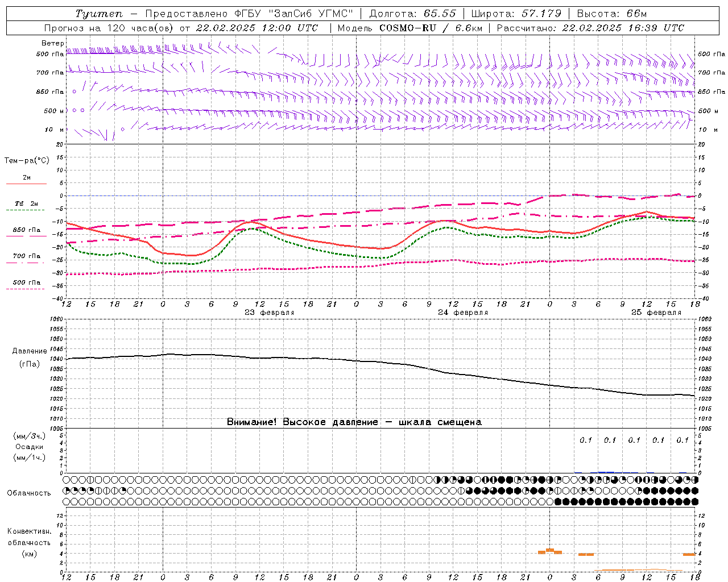This screenshot has width=728, height=582.
Task: Click the station name "Tyumen" in the header
Action: (x=98, y=14)
